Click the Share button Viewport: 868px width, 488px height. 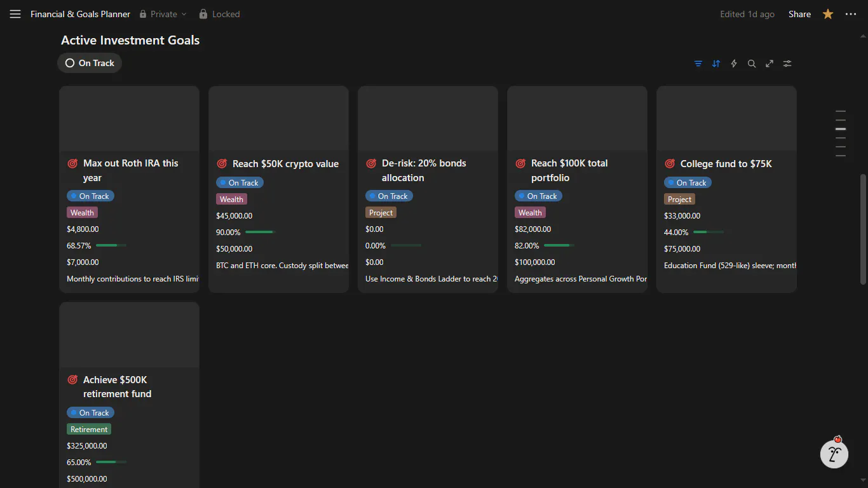click(799, 14)
